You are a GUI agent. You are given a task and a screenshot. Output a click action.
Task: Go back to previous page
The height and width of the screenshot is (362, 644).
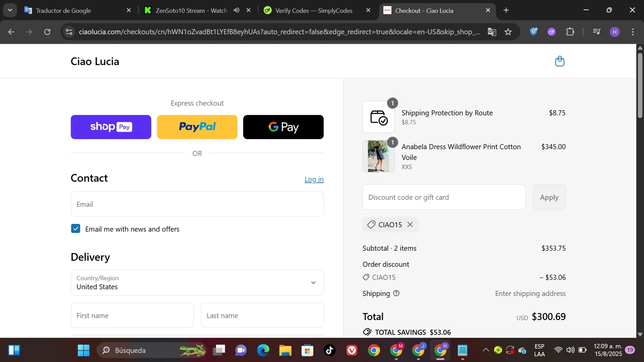coord(11,32)
